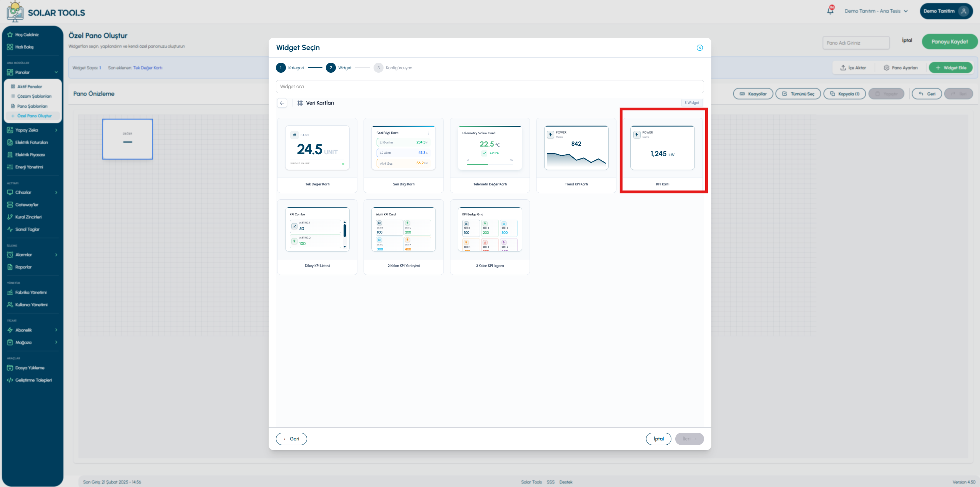
Task: Select the DEĞER widget on preview canvas
Action: pos(128,139)
